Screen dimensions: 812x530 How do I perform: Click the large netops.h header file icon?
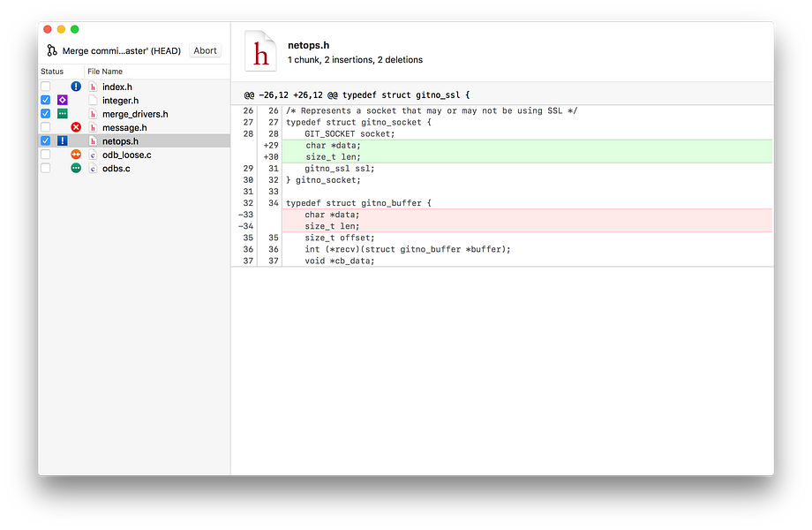[260, 50]
